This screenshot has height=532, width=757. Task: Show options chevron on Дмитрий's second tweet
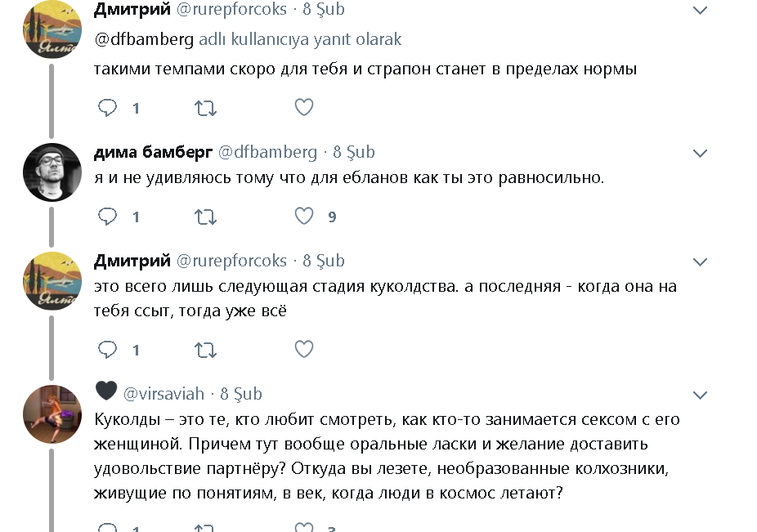pos(700,262)
